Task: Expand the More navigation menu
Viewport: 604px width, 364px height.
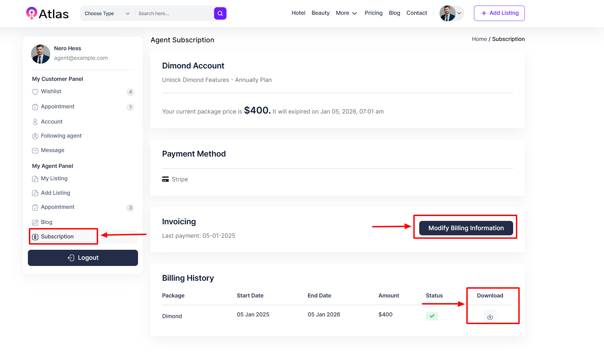Action: (x=346, y=13)
